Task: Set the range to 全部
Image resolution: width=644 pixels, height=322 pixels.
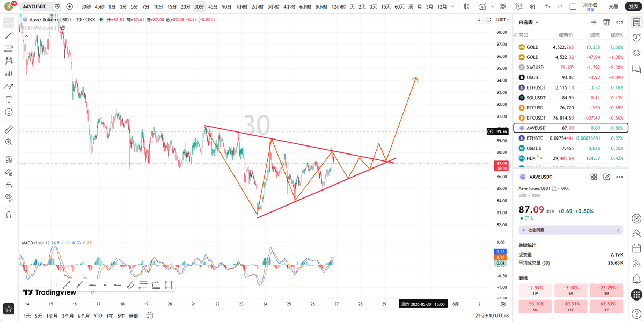Action: (x=134, y=316)
